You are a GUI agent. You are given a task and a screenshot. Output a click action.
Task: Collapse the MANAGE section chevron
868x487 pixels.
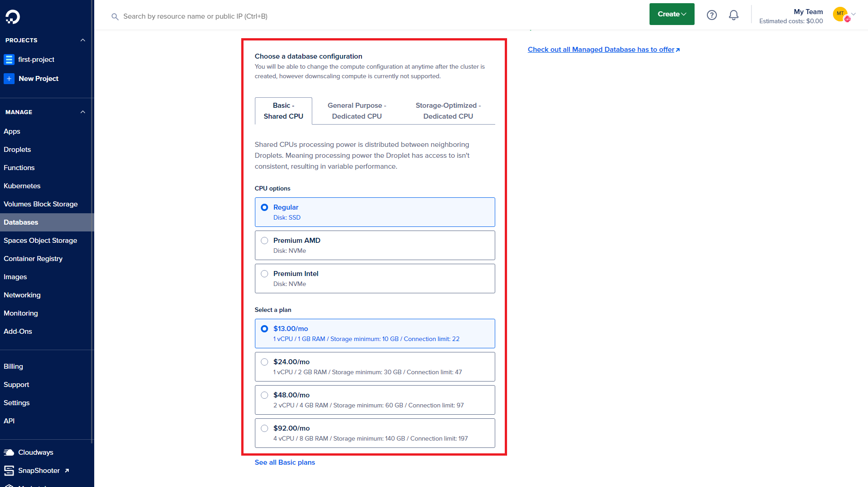[83, 112]
